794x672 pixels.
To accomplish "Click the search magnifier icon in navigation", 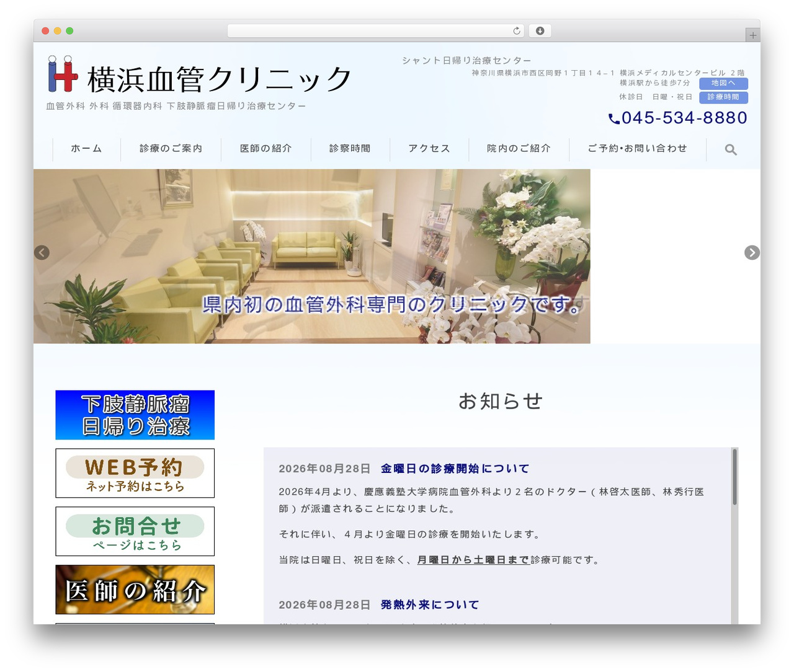I will pos(731,149).
